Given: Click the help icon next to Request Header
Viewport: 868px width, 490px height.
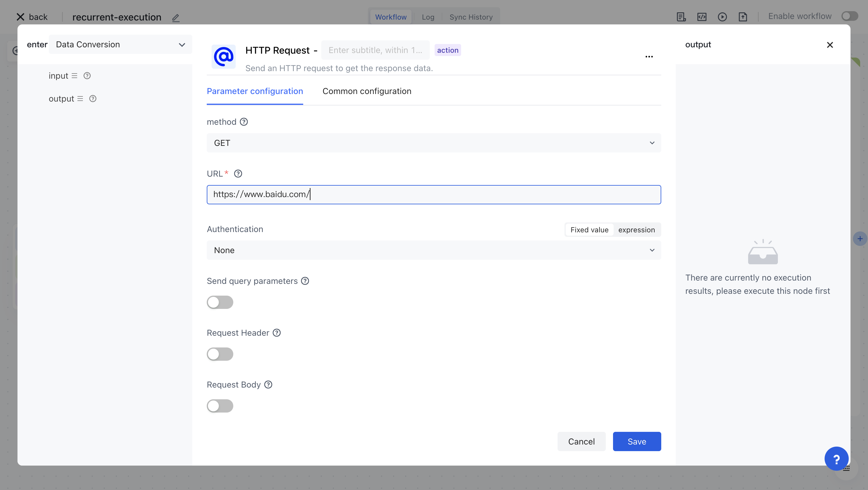Looking at the screenshot, I should tap(276, 333).
